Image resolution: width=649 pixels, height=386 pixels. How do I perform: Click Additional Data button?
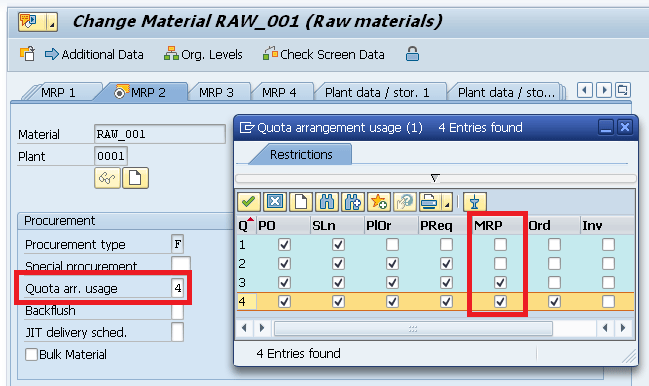coord(94,54)
